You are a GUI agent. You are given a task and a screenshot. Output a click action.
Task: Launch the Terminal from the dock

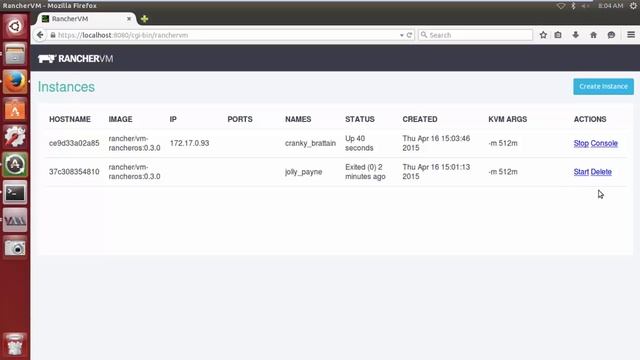15,192
